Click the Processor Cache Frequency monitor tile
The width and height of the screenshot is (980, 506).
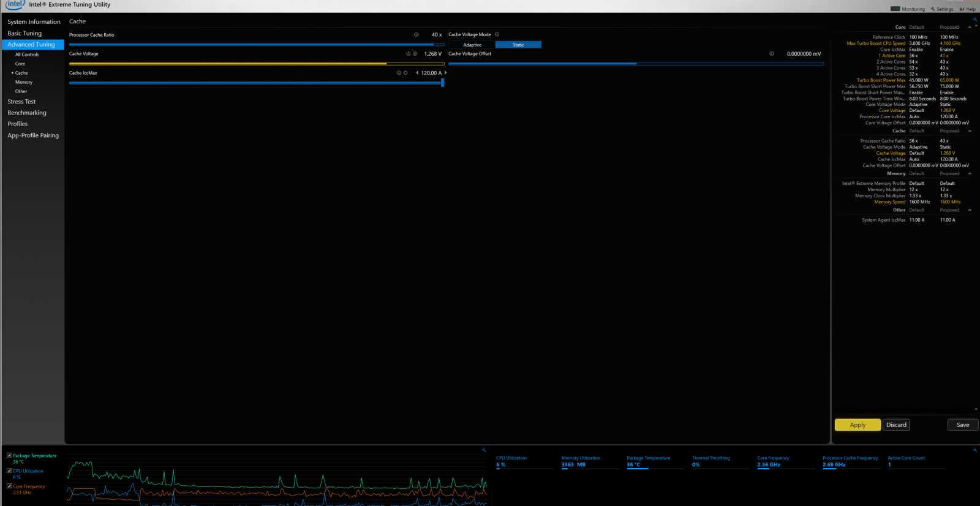851,461
